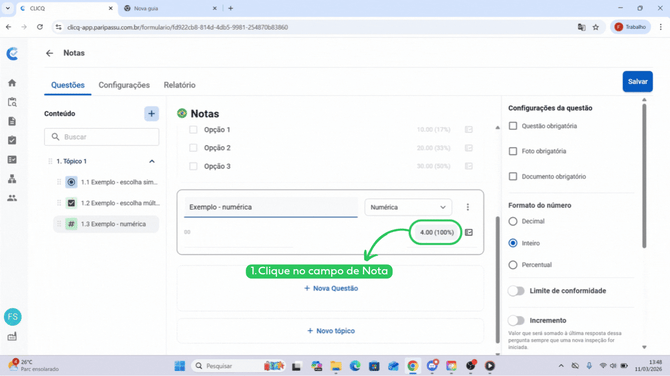Bookmark page with the star icon
The height and width of the screenshot is (376, 670).
pyautogui.click(x=596, y=27)
